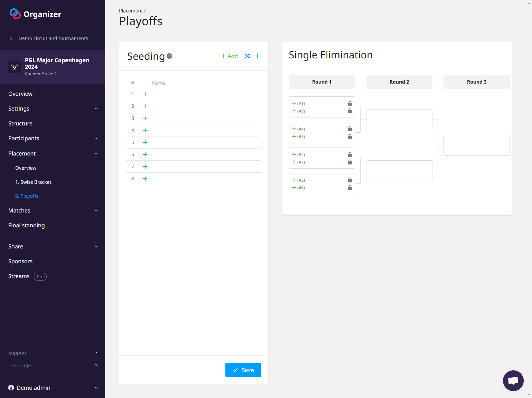
Task: Toggle the lock on bracket slot (#6)
Action: pyautogui.click(x=349, y=188)
